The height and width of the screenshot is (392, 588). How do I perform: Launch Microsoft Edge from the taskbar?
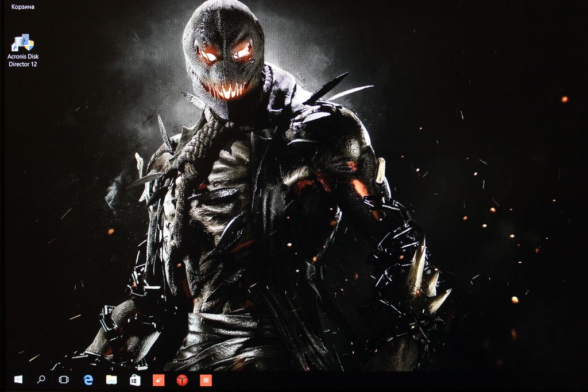click(x=88, y=380)
